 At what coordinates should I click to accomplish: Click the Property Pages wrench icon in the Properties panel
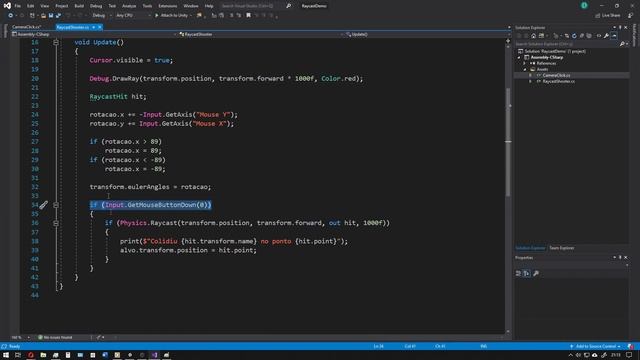pos(536,273)
